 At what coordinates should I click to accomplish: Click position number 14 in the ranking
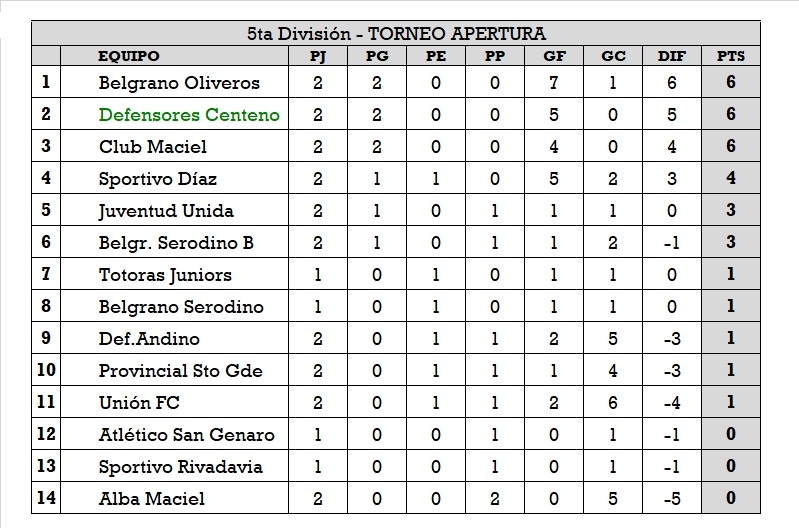pos(46,499)
